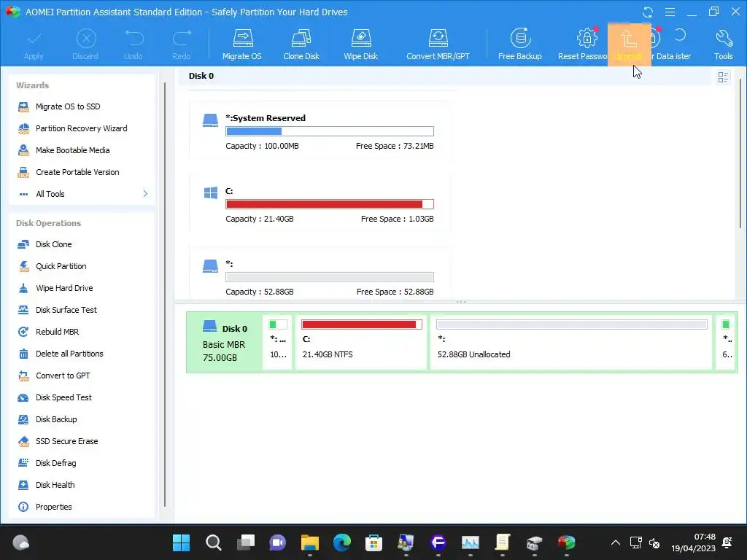This screenshot has height=560, width=747.
Task: Open the Reset Password tool
Action: tap(583, 44)
